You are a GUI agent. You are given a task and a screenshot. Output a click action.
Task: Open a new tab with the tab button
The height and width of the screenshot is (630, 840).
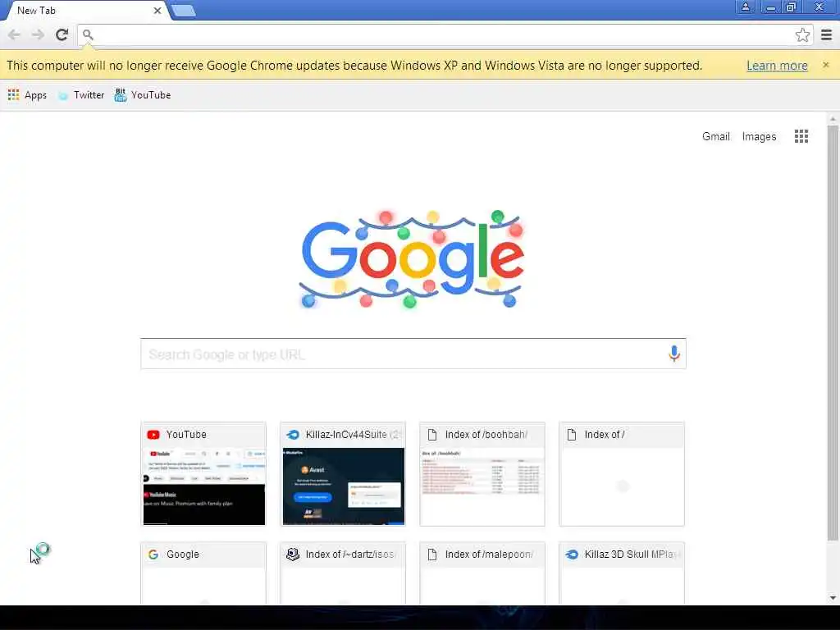click(184, 11)
